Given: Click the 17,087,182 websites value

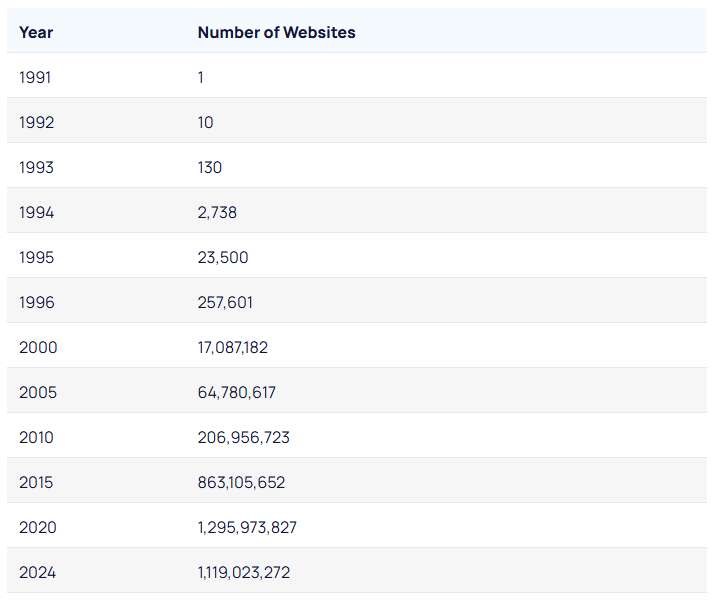Looking at the screenshot, I should pyautogui.click(x=233, y=347).
